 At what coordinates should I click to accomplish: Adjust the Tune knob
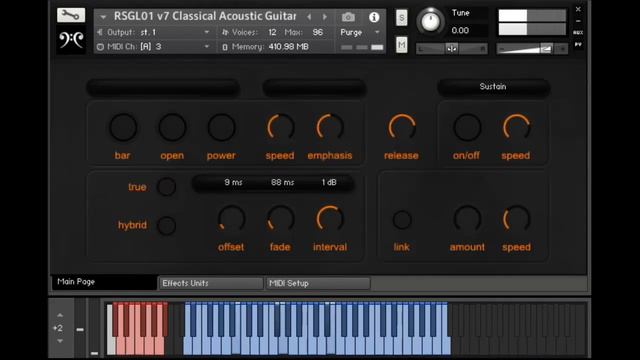pyautogui.click(x=430, y=21)
